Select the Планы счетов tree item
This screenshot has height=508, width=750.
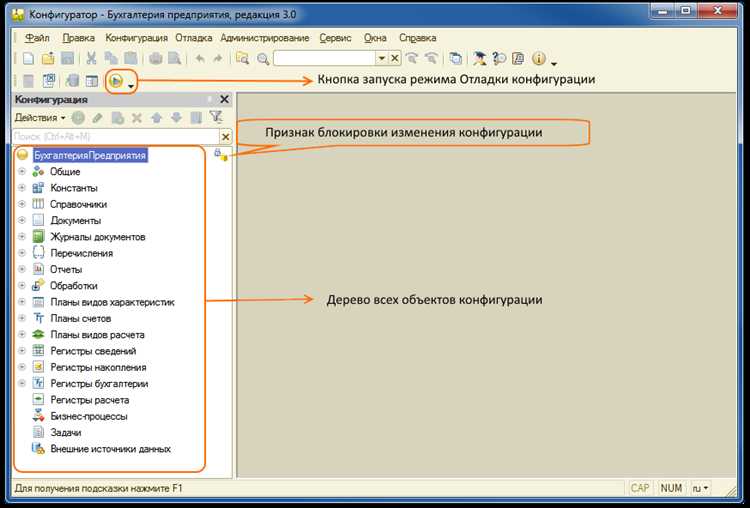[78, 318]
